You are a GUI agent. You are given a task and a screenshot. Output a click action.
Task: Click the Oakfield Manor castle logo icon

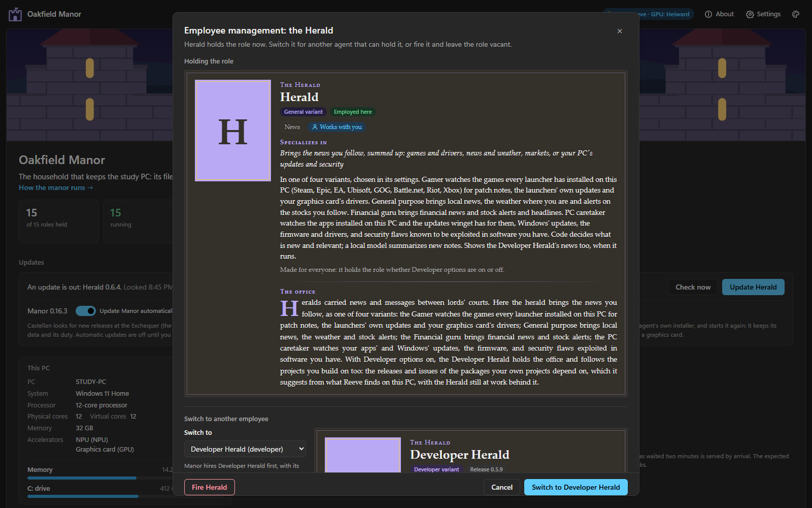15,14
